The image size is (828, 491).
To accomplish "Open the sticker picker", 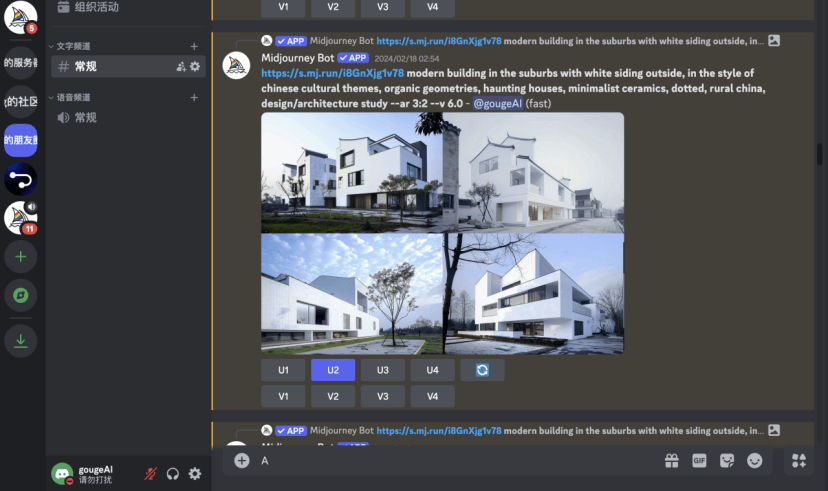I will tap(727, 460).
